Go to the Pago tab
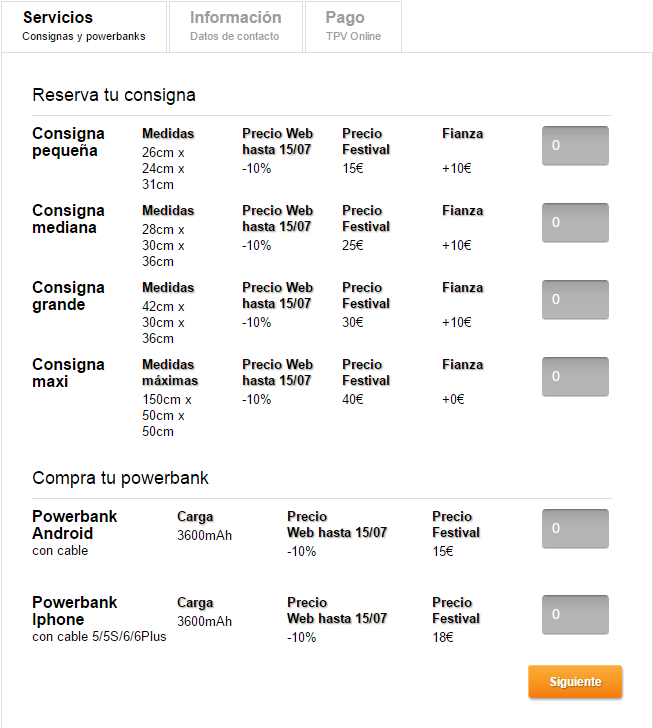This screenshot has height=728, width=653. 353,26
